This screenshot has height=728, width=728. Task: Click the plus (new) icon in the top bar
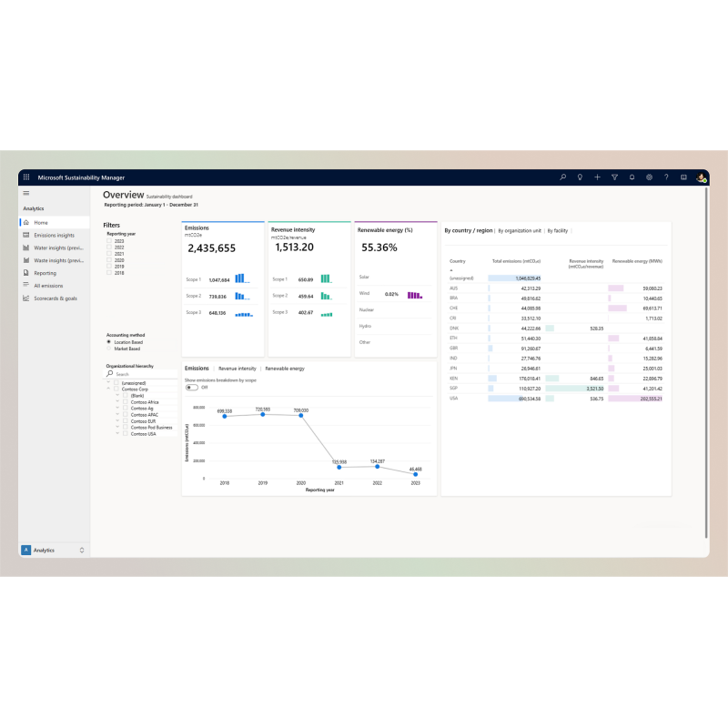tap(597, 177)
